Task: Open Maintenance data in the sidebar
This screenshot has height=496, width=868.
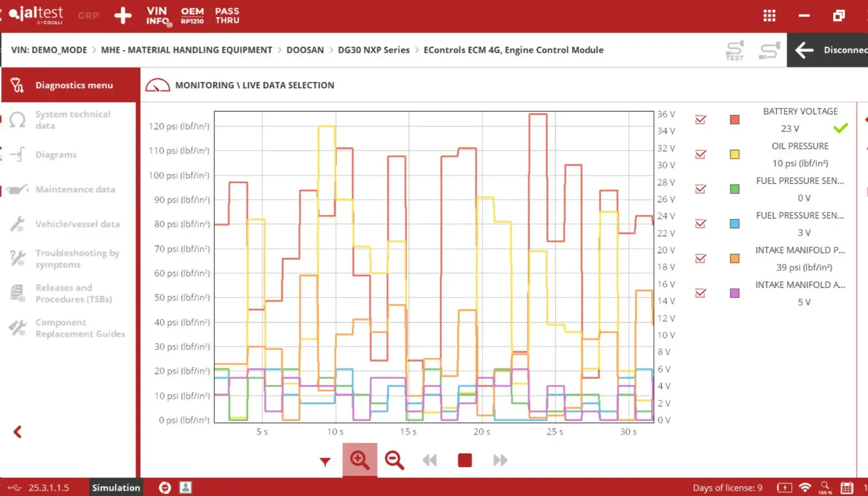Action: [75, 189]
